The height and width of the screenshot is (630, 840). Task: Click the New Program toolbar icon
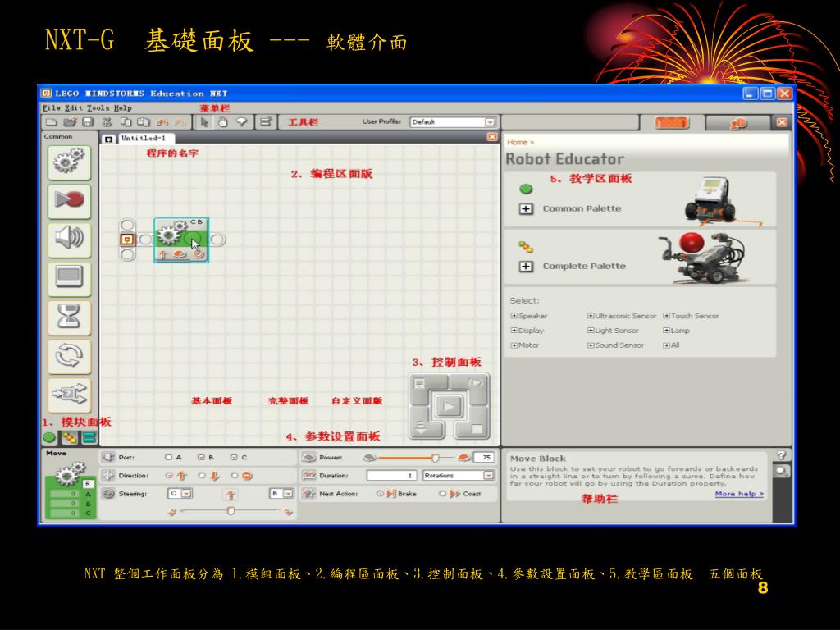(52, 122)
